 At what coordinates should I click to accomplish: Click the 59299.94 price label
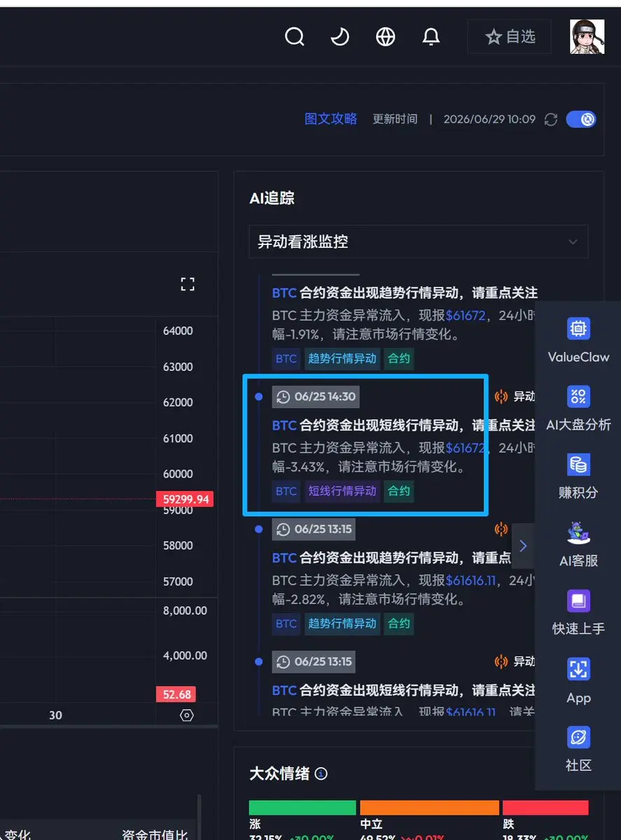point(186,499)
